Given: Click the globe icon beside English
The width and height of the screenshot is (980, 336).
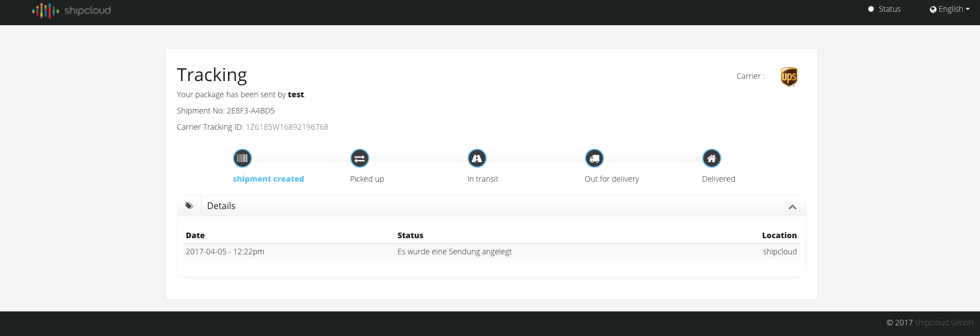Looking at the screenshot, I should coord(933,10).
